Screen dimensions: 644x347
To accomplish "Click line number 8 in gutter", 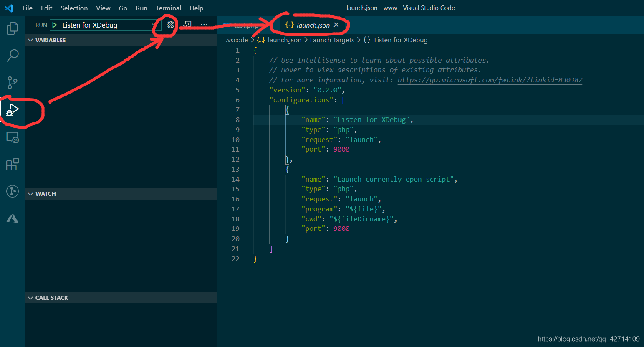I will pos(237,120).
